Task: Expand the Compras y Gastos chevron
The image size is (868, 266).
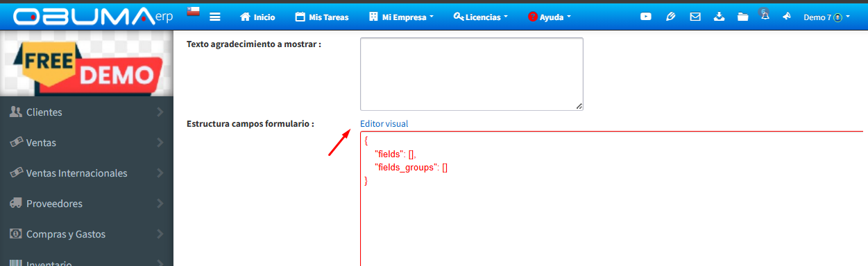Action: [160, 234]
